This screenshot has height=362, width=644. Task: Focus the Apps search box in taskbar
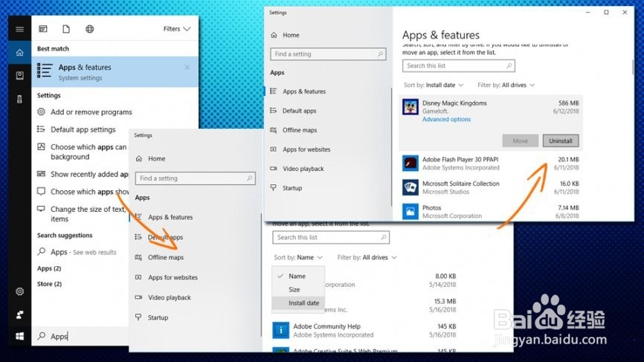click(80, 336)
